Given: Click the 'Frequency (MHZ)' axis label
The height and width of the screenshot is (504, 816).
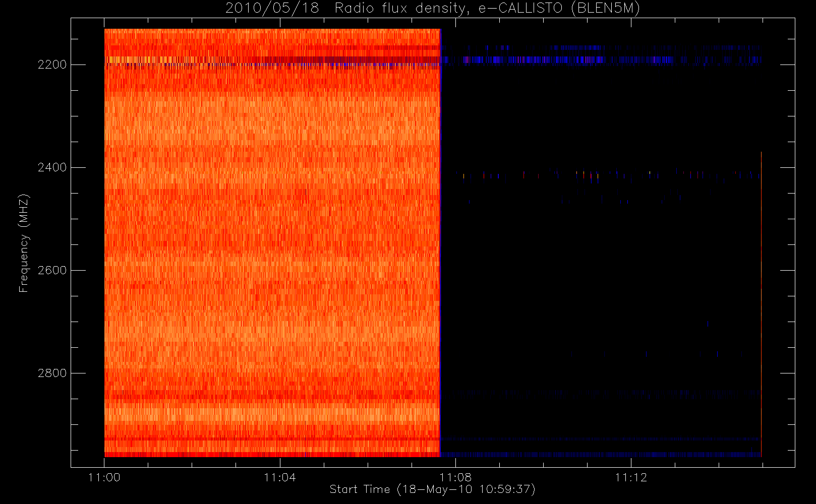Looking at the screenshot, I should point(23,243).
